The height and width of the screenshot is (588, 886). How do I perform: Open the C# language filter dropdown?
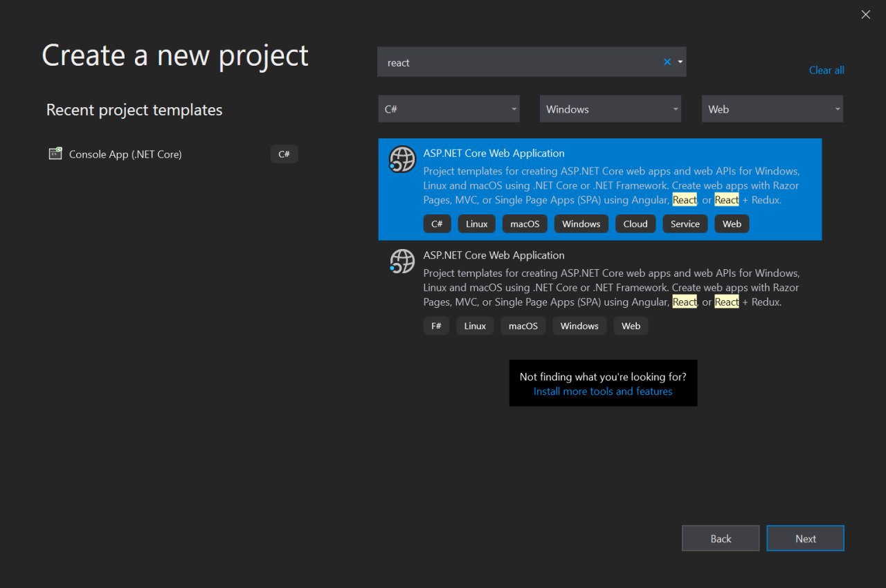pos(449,109)
